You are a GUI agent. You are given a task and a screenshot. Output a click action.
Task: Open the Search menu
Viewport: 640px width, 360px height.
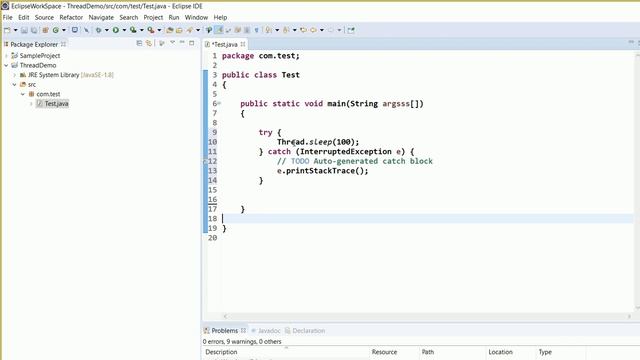coord(129,17)
